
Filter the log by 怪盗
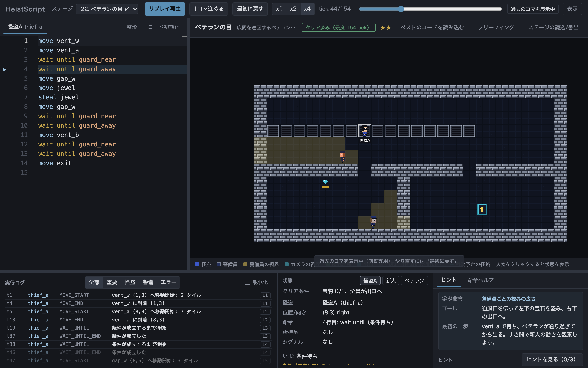130,282
